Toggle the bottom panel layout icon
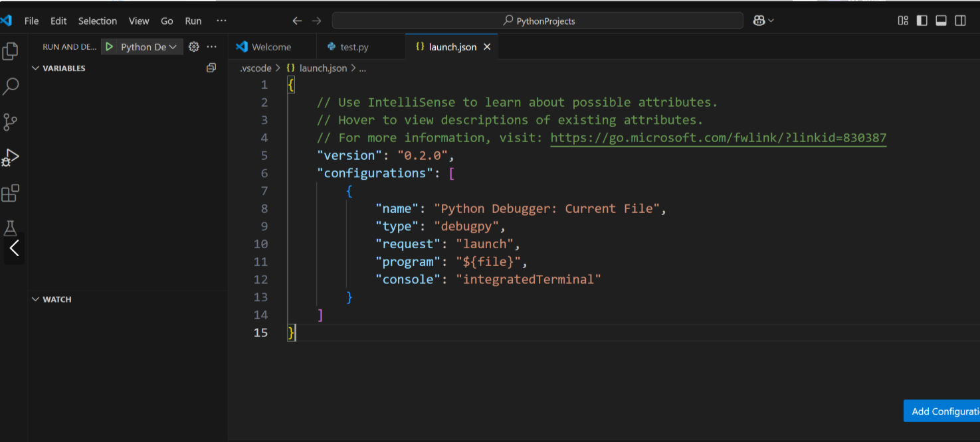 click(x=941, y=21)
